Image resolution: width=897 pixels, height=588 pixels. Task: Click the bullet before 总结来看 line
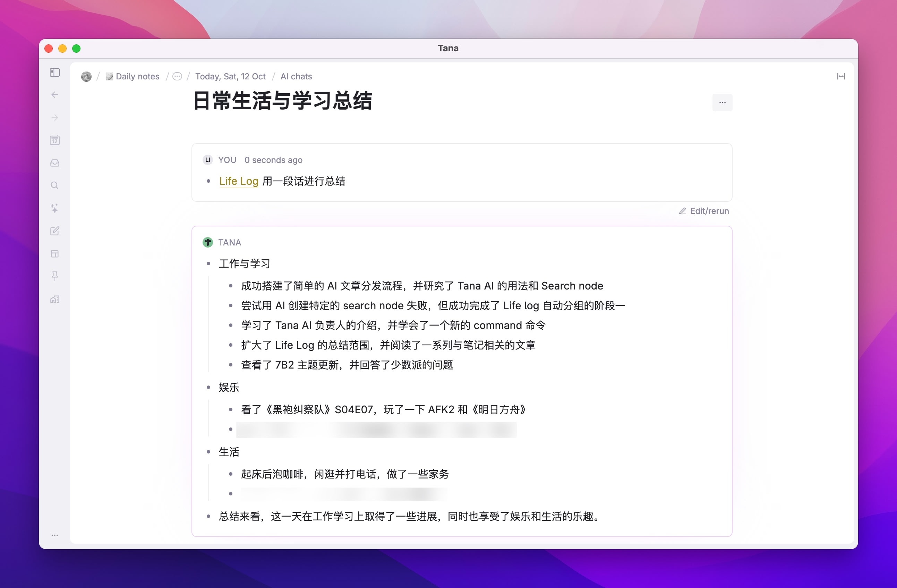pyautogui.click(x=208, y=516)
